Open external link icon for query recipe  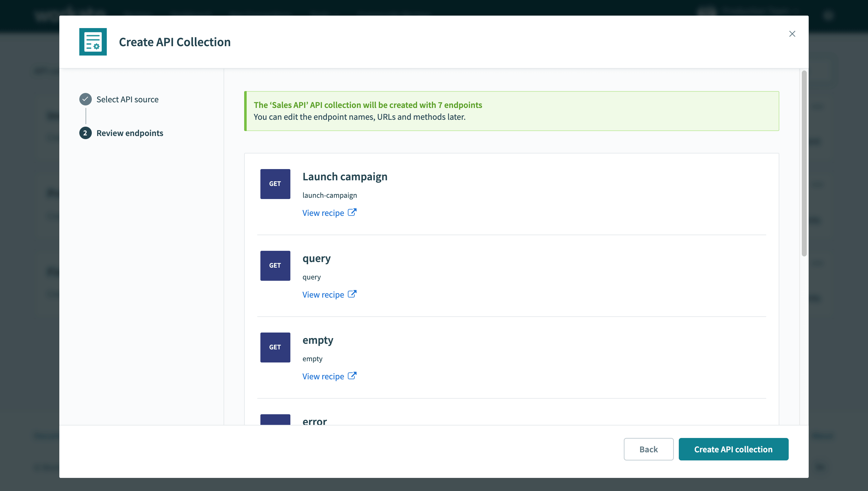coord(352,294)
